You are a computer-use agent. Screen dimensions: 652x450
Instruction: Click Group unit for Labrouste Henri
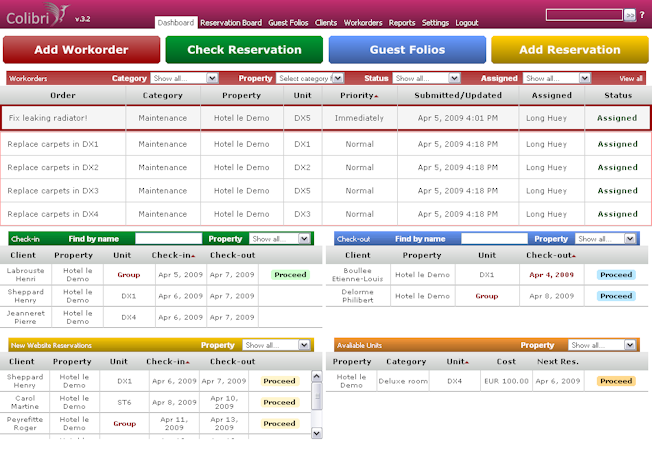[x=128, y=274]
